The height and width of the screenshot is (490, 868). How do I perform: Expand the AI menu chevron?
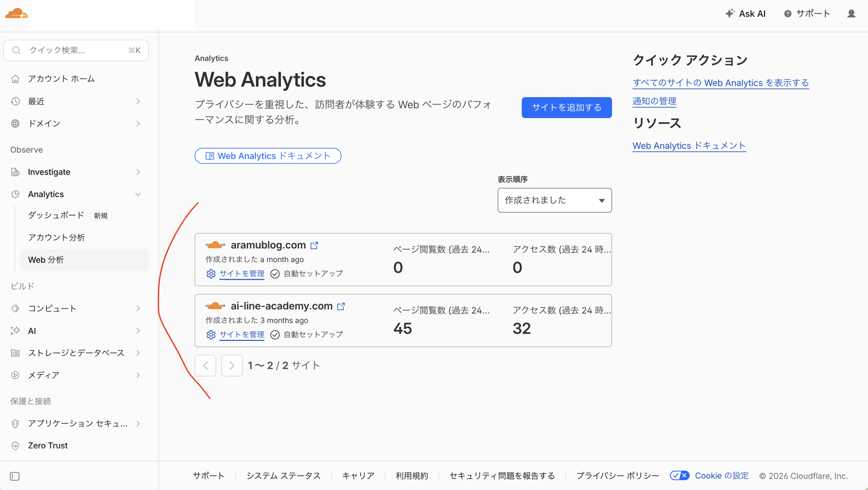138,331
